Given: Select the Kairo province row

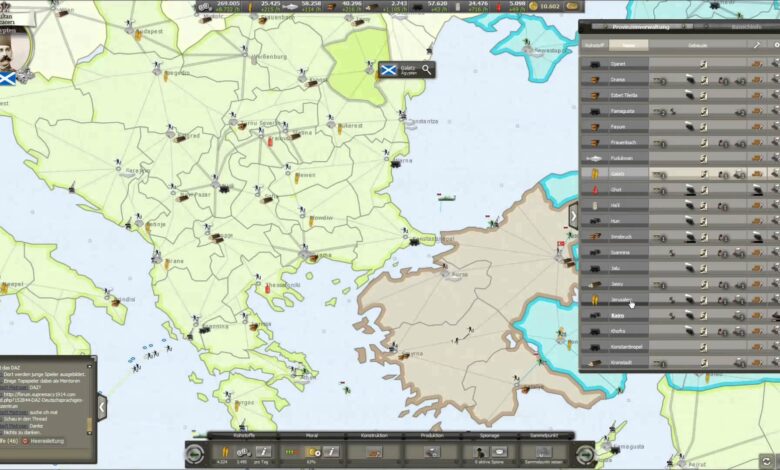Looking at the screenshot, I should [x=680, y=316].
